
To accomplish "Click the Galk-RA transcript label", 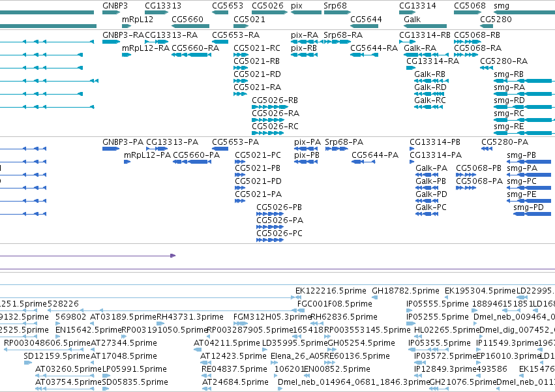I will (x=420, y=48).
